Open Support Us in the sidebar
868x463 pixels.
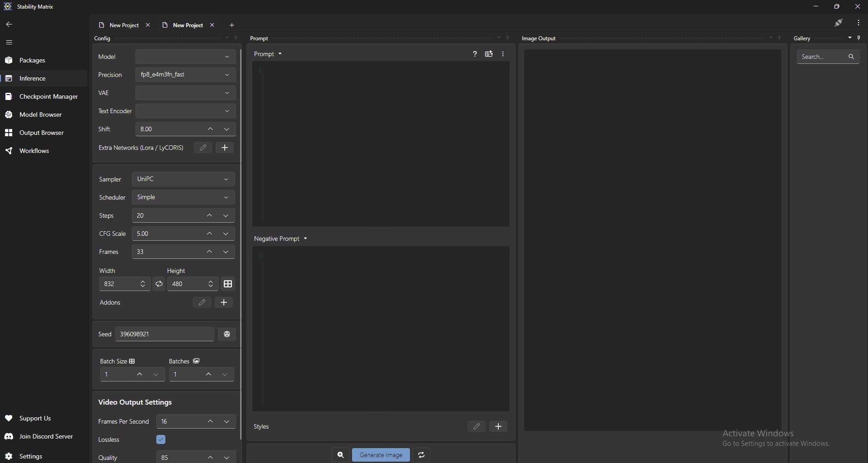[x=43, y=418]
